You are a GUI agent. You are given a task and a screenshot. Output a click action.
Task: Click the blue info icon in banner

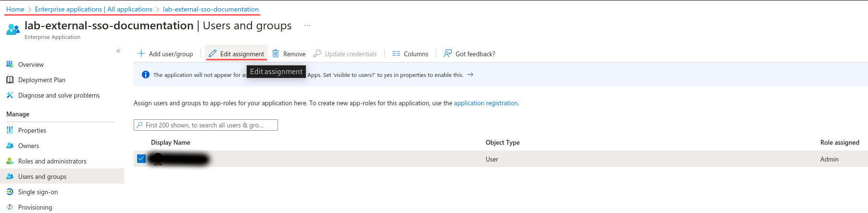[x=146, y=75]
